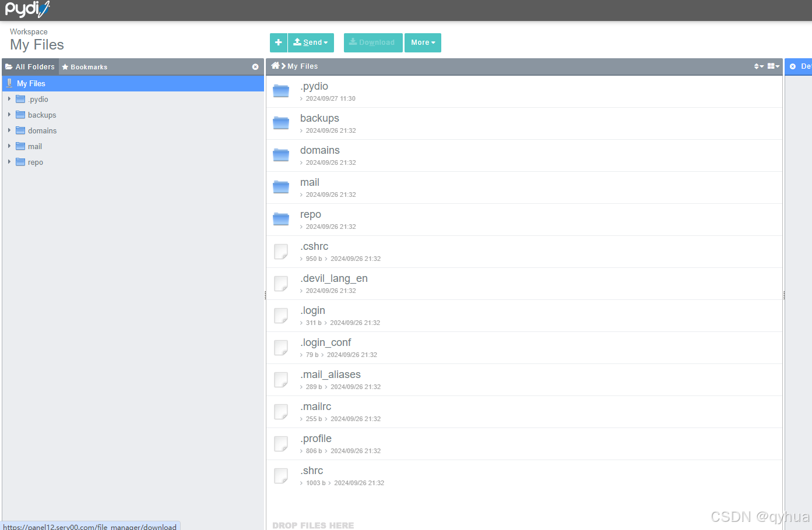
Task: Open the .profile file entry
Action: pyautogui.click(x=317, y=439)
